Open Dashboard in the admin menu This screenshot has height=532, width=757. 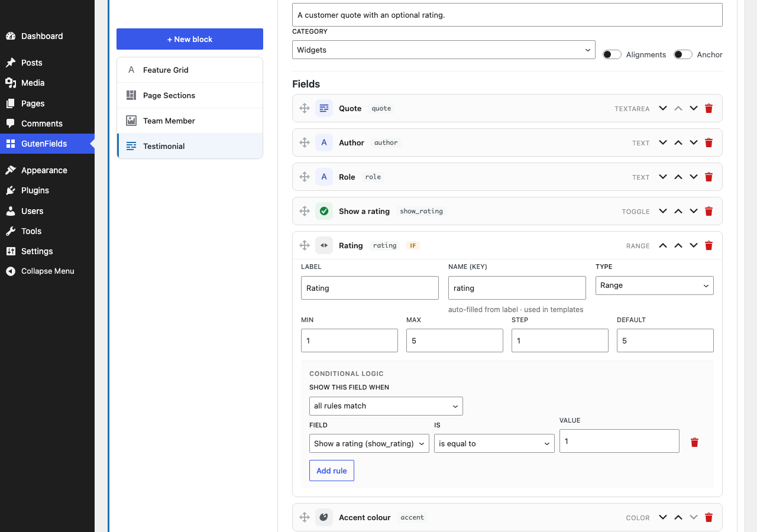point(47,36)
